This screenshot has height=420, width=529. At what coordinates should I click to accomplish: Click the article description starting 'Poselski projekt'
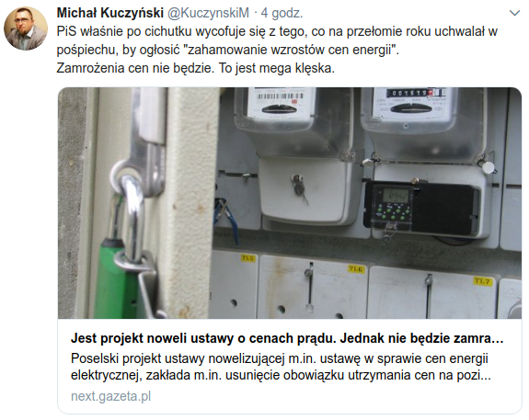pos(281,367)
